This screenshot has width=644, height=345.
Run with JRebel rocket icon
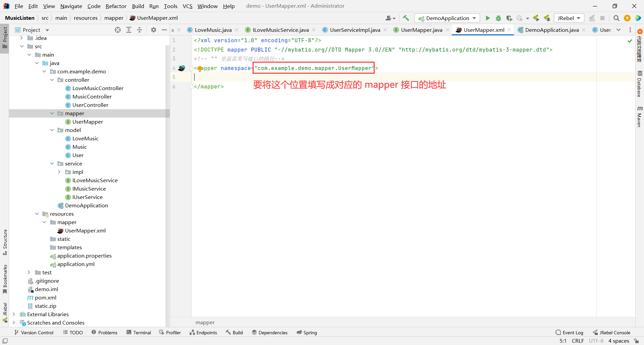536,18
